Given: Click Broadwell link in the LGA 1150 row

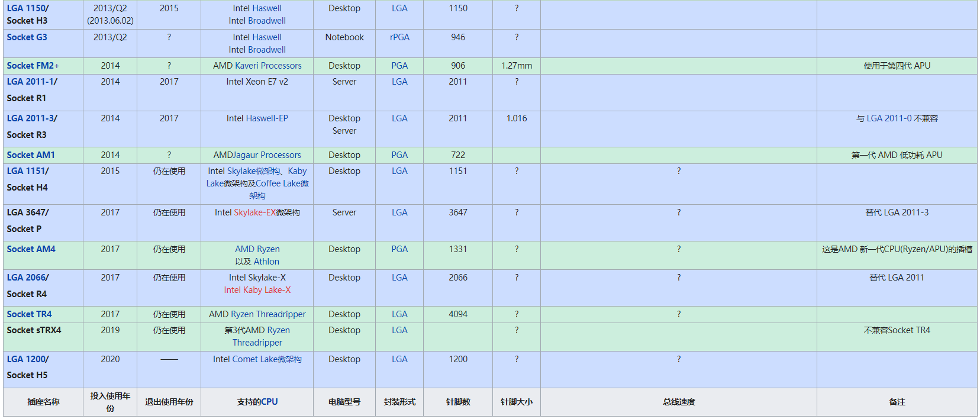Looking at the screenshot, I should click(x=267, y=21).
